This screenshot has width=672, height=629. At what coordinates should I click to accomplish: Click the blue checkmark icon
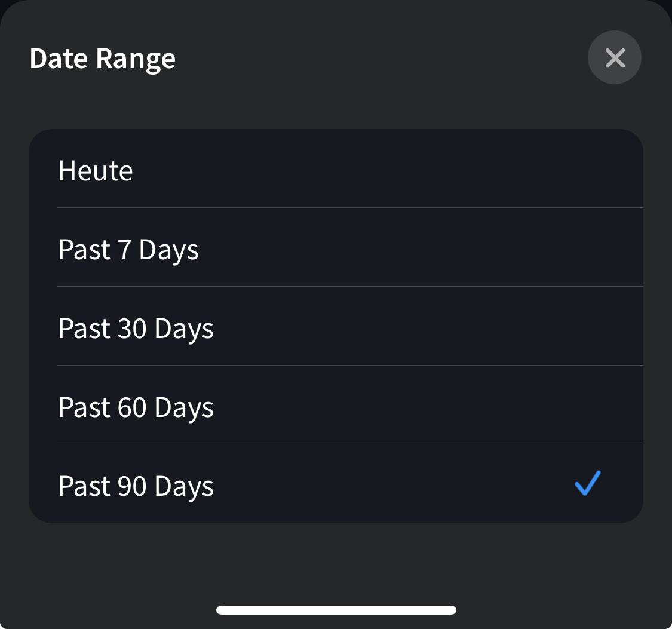pyautogui.click(x=587, y=484)
